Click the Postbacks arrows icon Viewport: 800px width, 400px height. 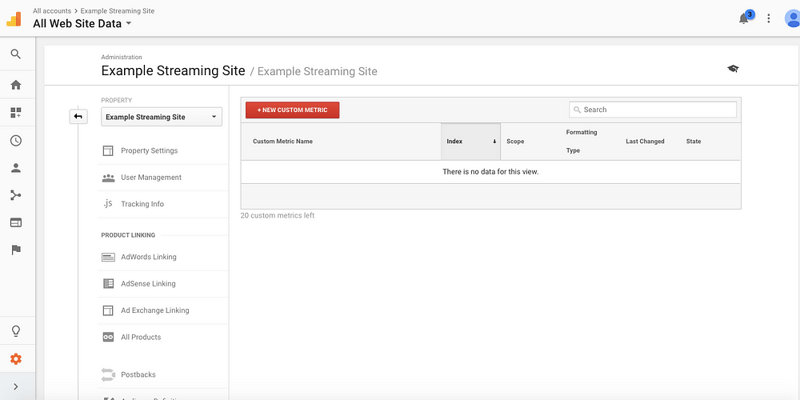coord(108,374)
